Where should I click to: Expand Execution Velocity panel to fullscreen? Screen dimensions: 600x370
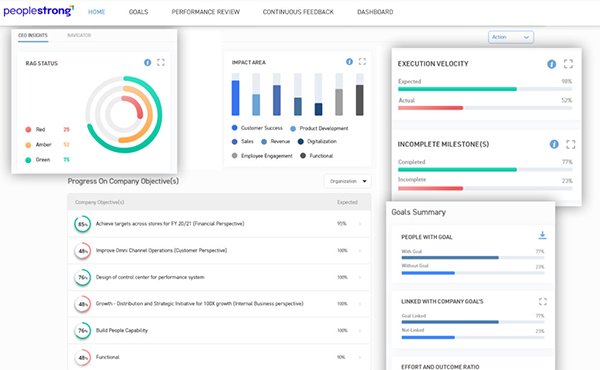tap(568, 64)
